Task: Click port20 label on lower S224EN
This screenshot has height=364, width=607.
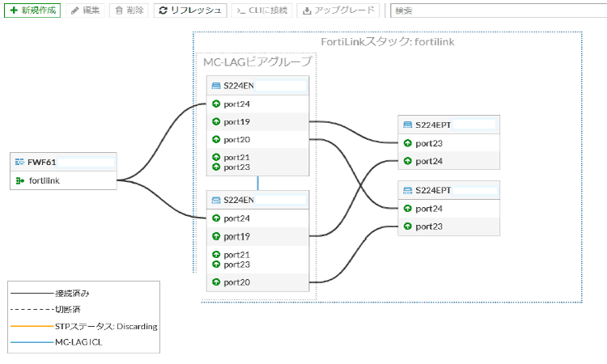Action: tap(237, 282)
